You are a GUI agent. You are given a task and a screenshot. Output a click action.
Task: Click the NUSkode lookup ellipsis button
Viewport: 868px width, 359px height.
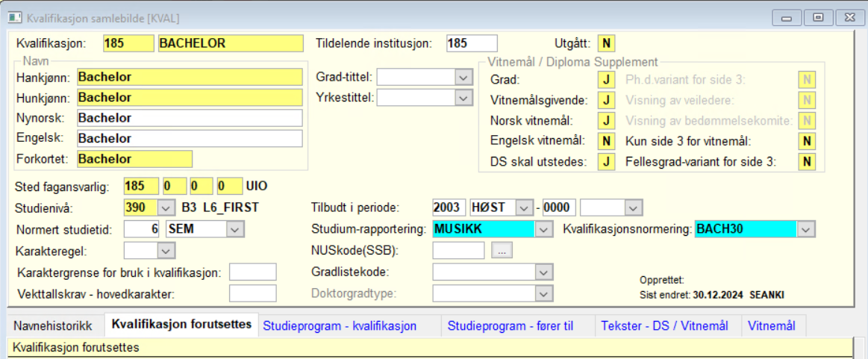[x=502, y=251]
